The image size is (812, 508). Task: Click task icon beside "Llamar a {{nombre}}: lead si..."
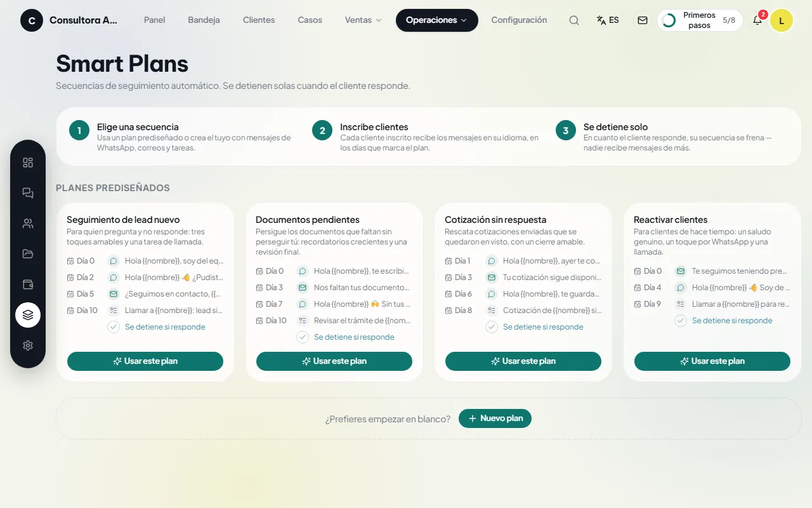coord(114,311)
